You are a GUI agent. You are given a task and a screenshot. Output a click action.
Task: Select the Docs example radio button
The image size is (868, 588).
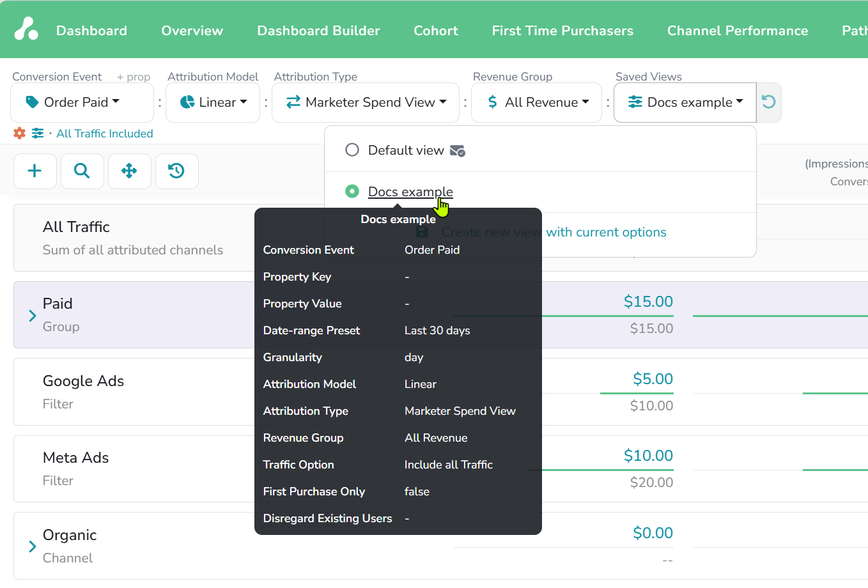[352, 191]
